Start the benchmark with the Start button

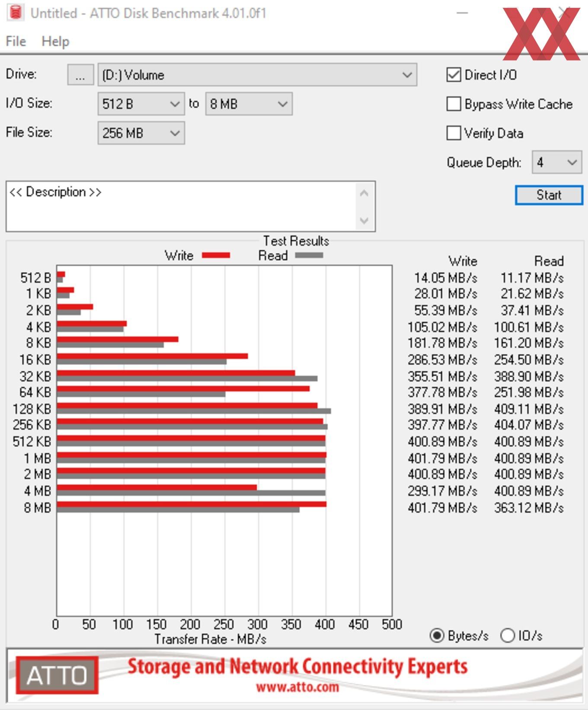pos(549,195)
